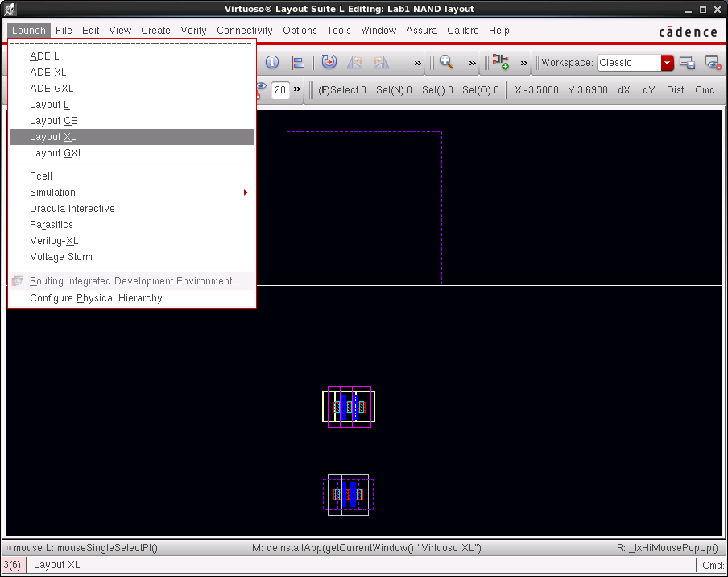Click the lower transistor cell in the canvas

pos(348,495)
